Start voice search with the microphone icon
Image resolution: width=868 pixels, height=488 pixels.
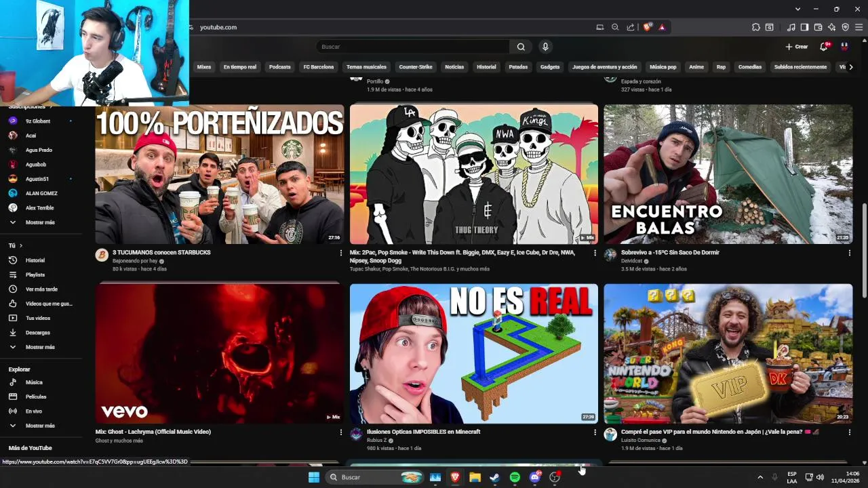click(x=545, y=47)
